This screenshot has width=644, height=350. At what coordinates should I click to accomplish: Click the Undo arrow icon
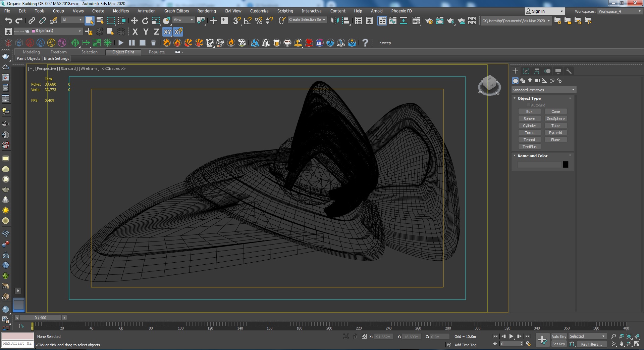point(8,21)
